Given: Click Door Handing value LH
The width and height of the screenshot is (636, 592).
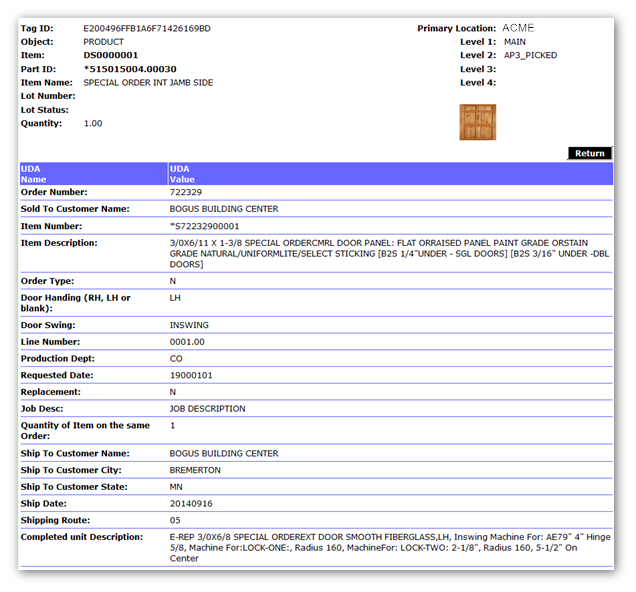Looking at the screenshot, I should coord(175,298).
